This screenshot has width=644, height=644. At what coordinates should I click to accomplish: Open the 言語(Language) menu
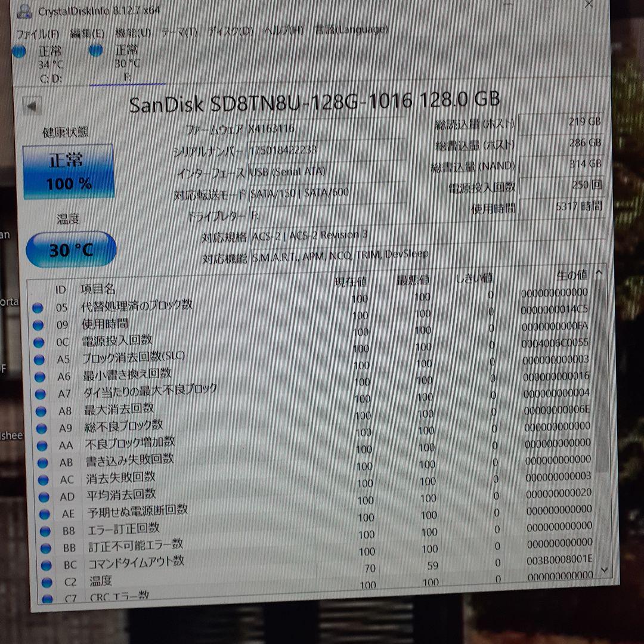pos(351,29)
